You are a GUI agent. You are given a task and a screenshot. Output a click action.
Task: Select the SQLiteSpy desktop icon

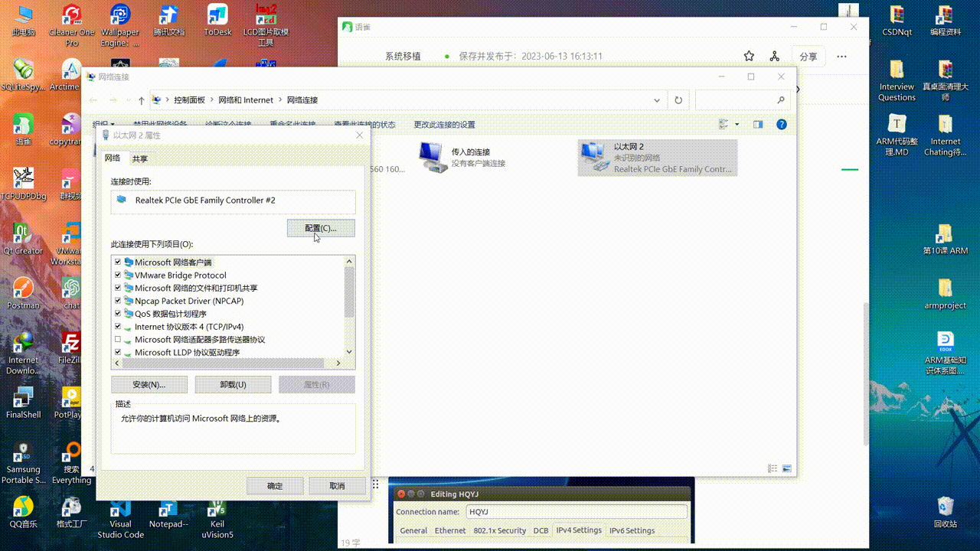click(x=24, y=75)
